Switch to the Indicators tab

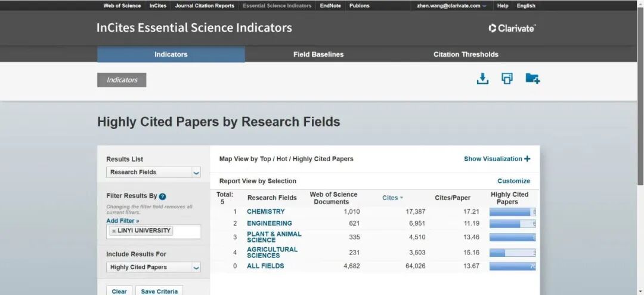click(171, 54)
